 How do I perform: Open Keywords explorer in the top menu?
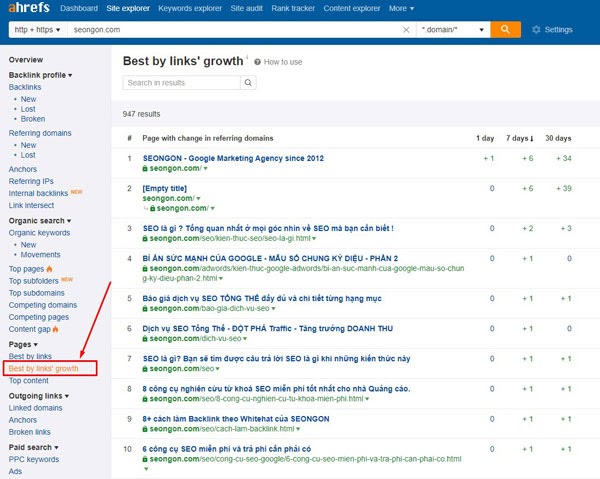pos(190,8)
